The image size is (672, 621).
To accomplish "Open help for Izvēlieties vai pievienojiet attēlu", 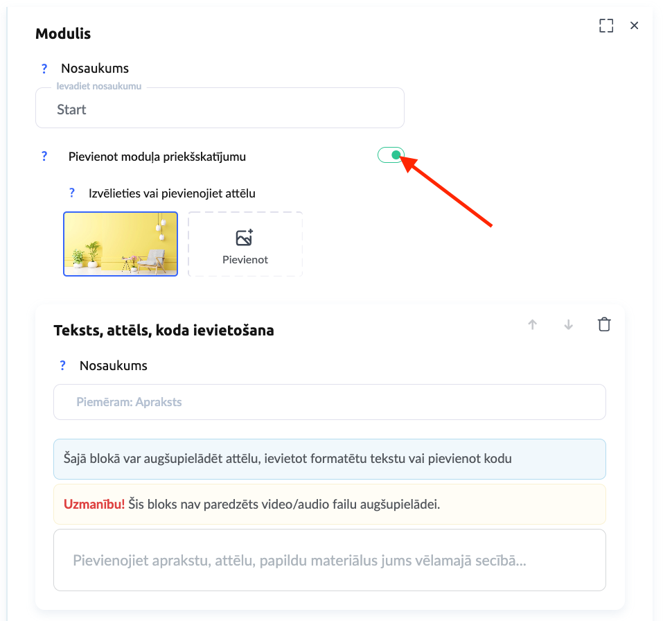I will 71,193.
